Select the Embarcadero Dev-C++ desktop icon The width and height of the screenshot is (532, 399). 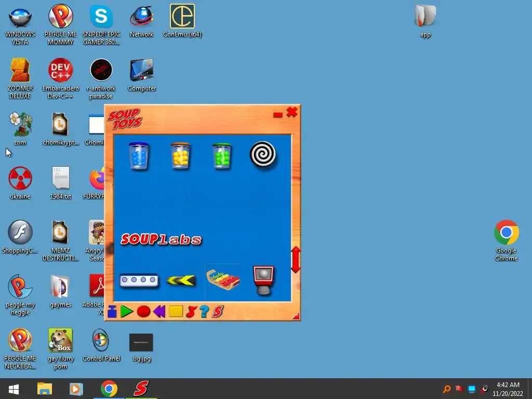tap(60, 79)
